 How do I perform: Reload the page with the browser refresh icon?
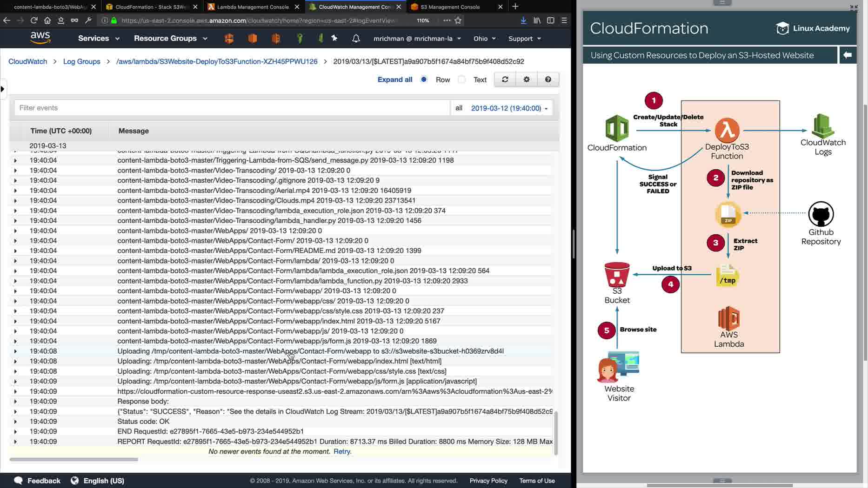click(x=34, y=20)
